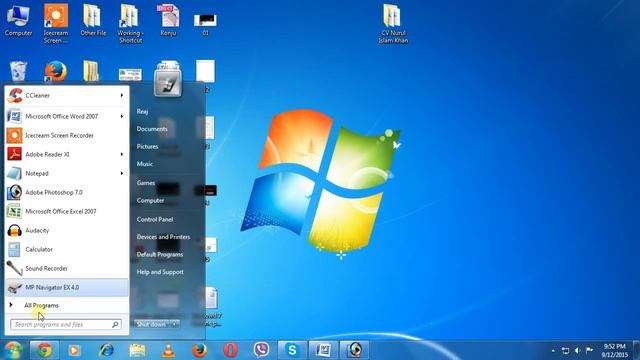Open Windows Explorer folder in taskbar

[138, 350]
